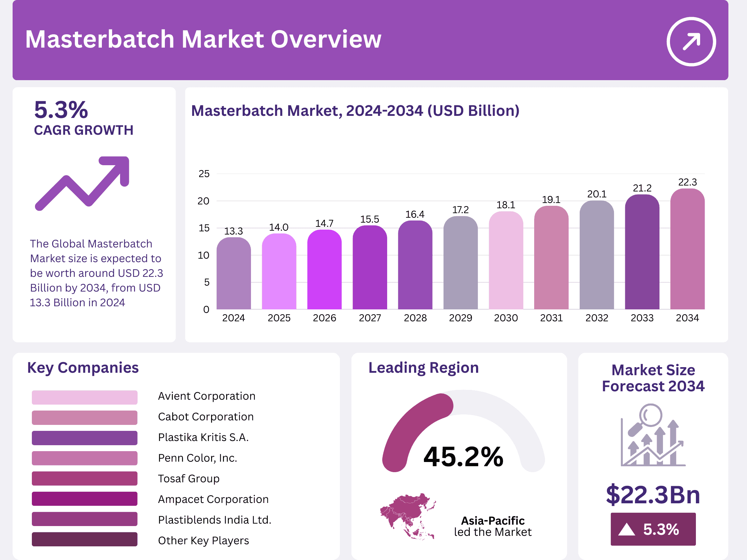Click the Masterbatch Market Overview title
The width and height of the screenshot is (747, 560).
tap(203, 39)
